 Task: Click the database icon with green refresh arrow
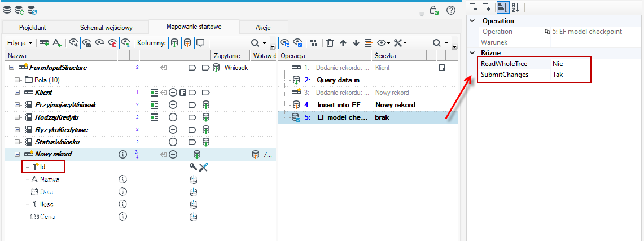pos(19,9)
